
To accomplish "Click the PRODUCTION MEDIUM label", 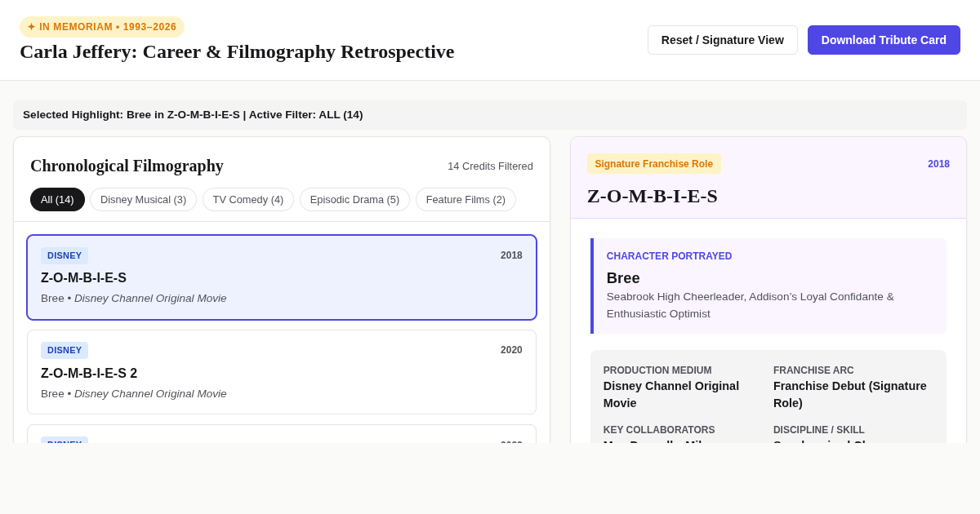I will pyautogui.click(x=657, y=370).
